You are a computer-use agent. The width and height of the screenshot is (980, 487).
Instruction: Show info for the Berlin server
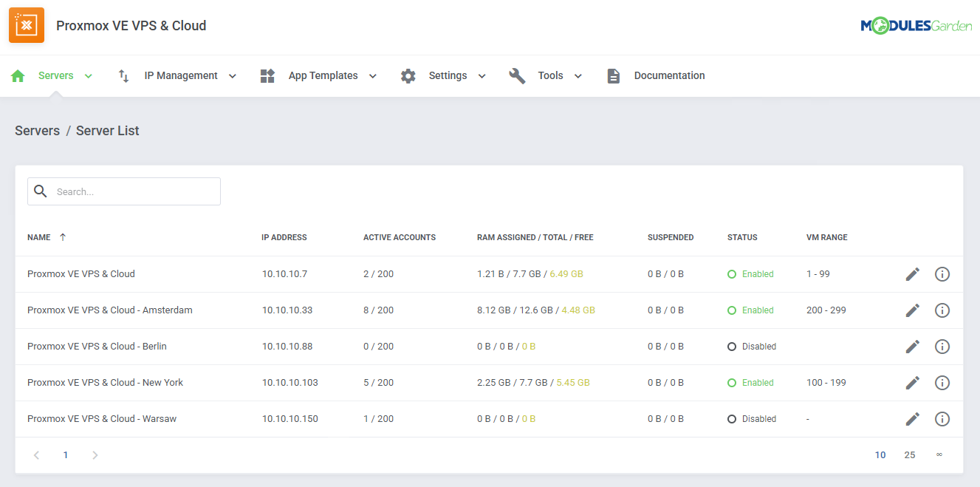pos(942,347)
